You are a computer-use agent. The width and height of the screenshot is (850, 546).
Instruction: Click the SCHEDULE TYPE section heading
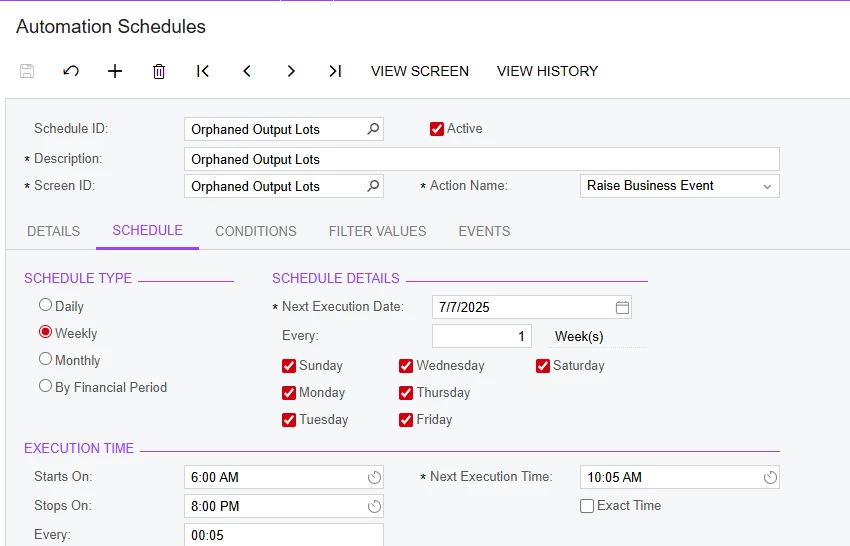click(x=78, y=278)
